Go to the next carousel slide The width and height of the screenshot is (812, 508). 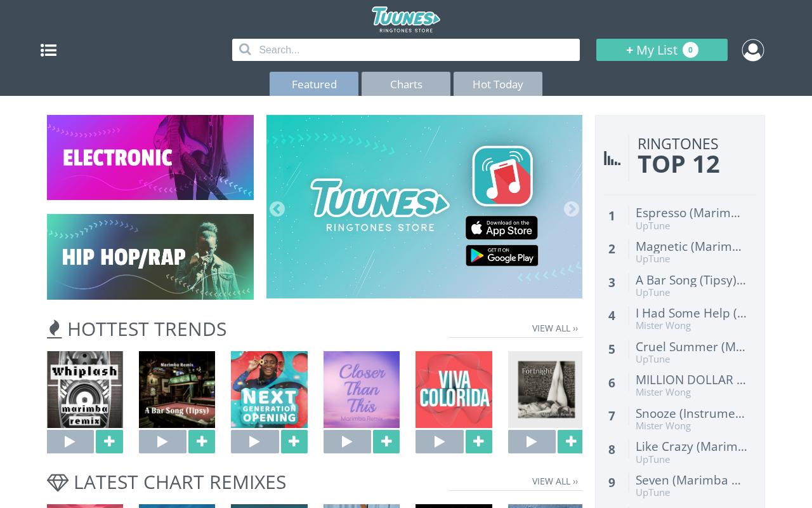click(x=572, y=210)
